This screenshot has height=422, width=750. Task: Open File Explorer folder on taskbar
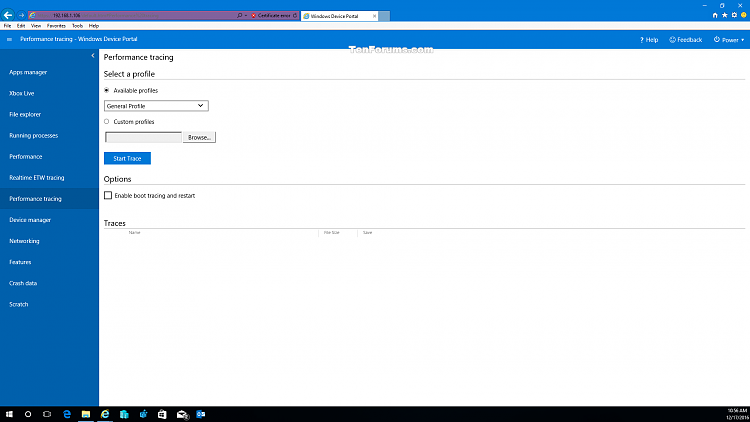coord(86,414)
